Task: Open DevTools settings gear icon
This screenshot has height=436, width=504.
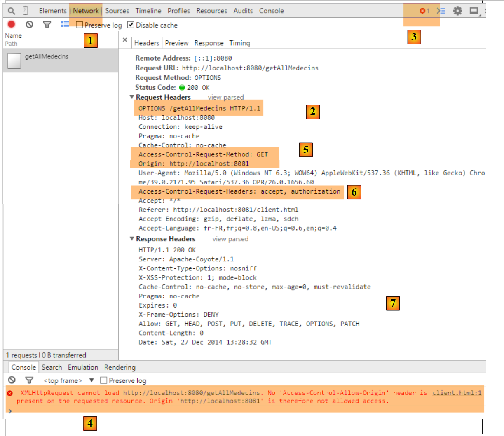Action: [457, 11]
